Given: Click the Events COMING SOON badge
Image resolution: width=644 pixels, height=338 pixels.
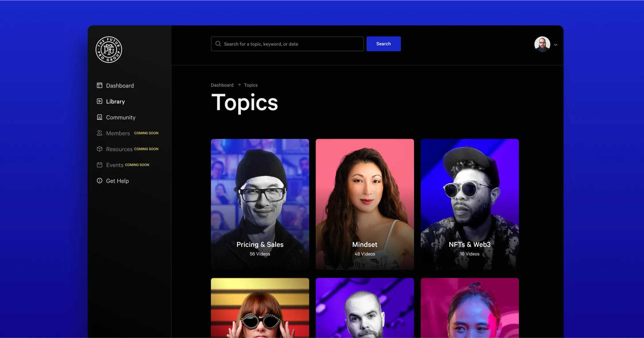Looking at the screenshot, I should pos(137,165).
